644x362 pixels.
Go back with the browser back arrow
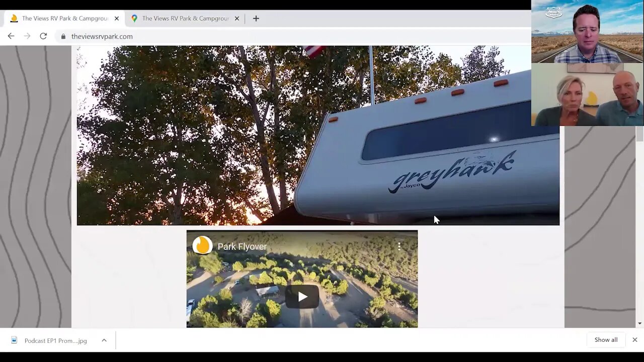point(11,36)
